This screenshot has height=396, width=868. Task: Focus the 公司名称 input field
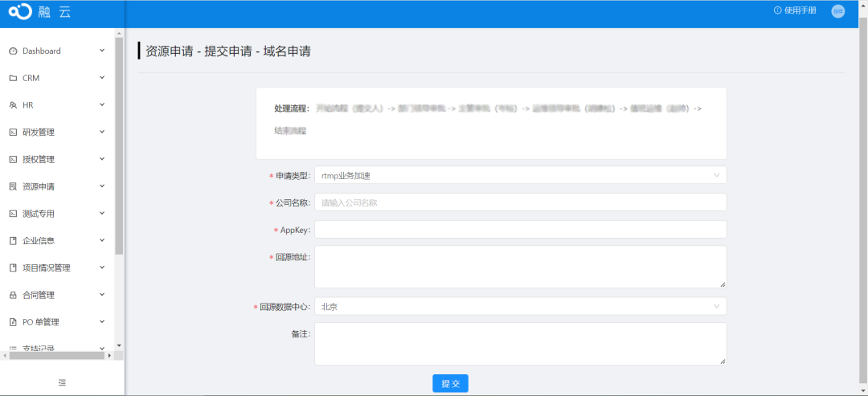520,202
